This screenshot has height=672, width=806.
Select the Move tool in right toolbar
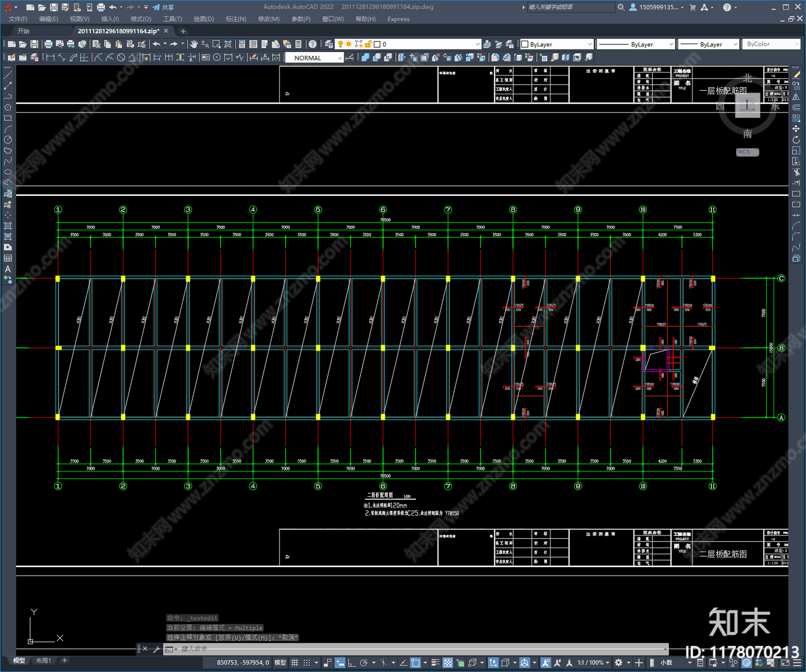(x=796, y=129)
